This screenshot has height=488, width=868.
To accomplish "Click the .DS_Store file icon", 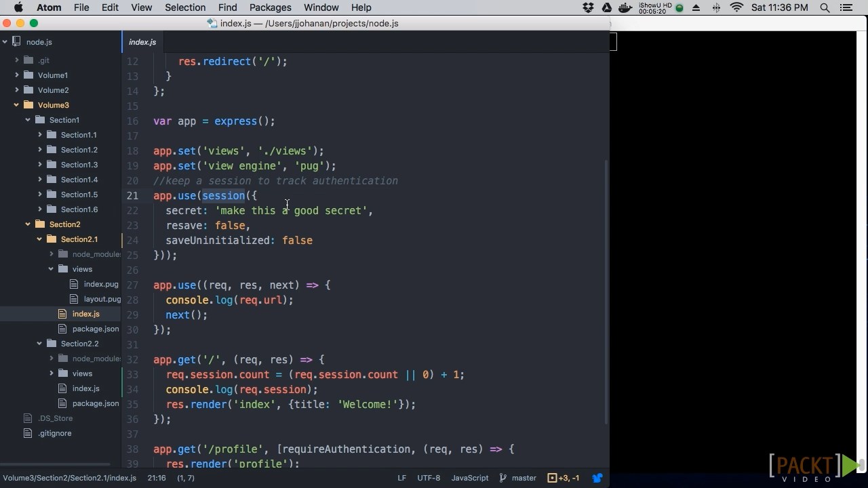I will pos(28,418).
